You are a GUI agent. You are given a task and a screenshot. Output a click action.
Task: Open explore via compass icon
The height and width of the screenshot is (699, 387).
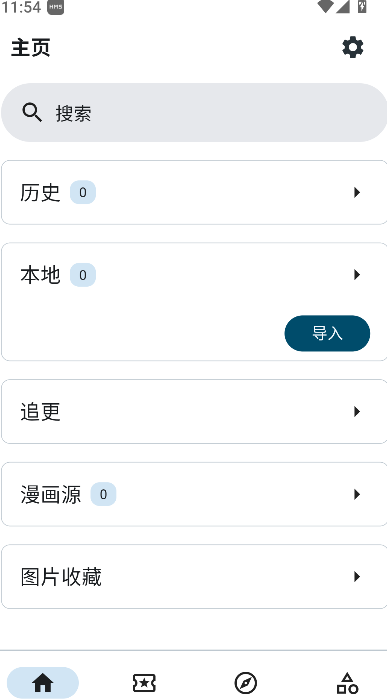[x=246, y=683]
